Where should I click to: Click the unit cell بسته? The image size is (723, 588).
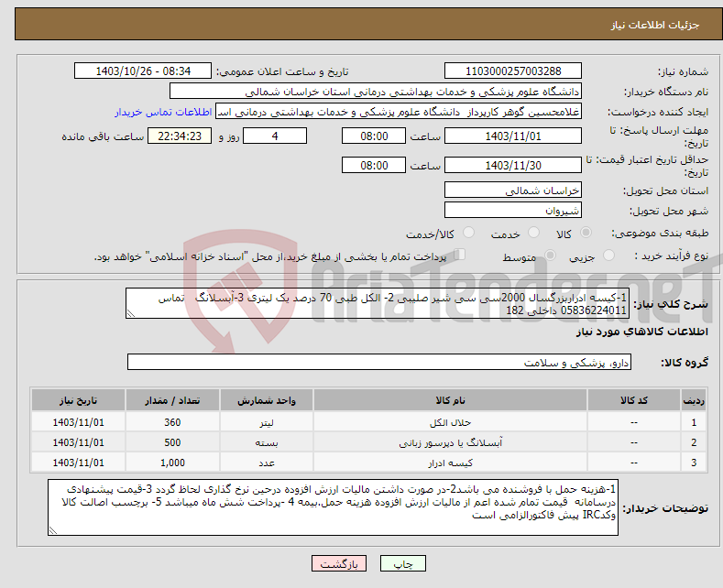[267, 442]
